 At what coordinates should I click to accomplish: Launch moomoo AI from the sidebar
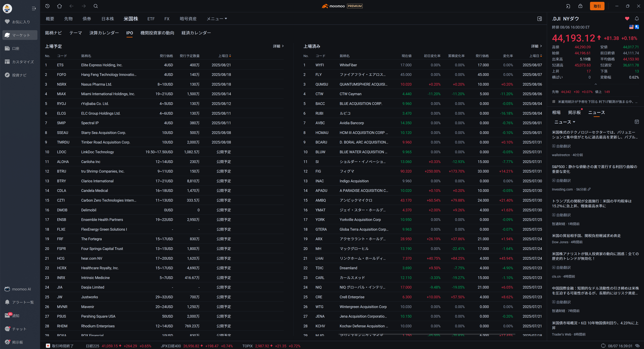pos(20,289)
